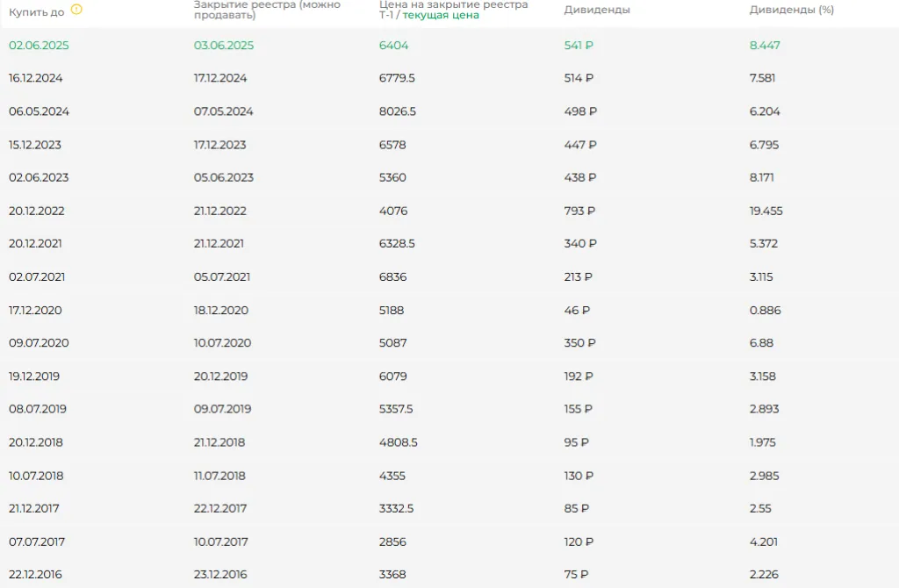Click the 541 ₽ dividend amount
The image size is (899, 588).
pos(579,46)
